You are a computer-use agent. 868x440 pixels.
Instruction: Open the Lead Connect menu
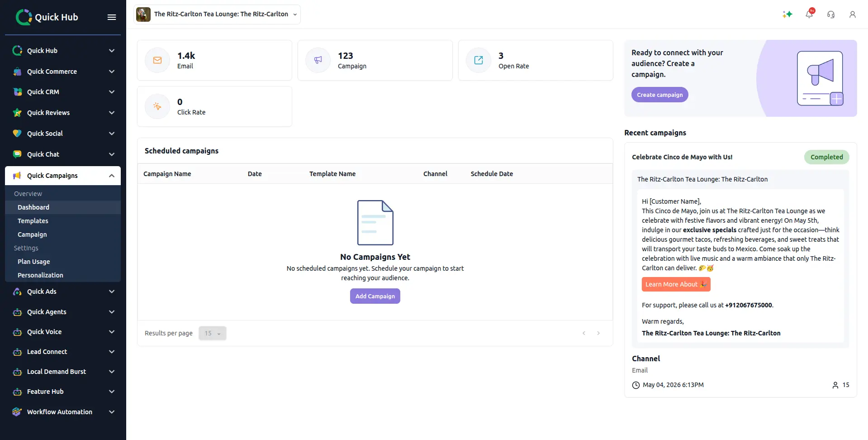[63, 352]
